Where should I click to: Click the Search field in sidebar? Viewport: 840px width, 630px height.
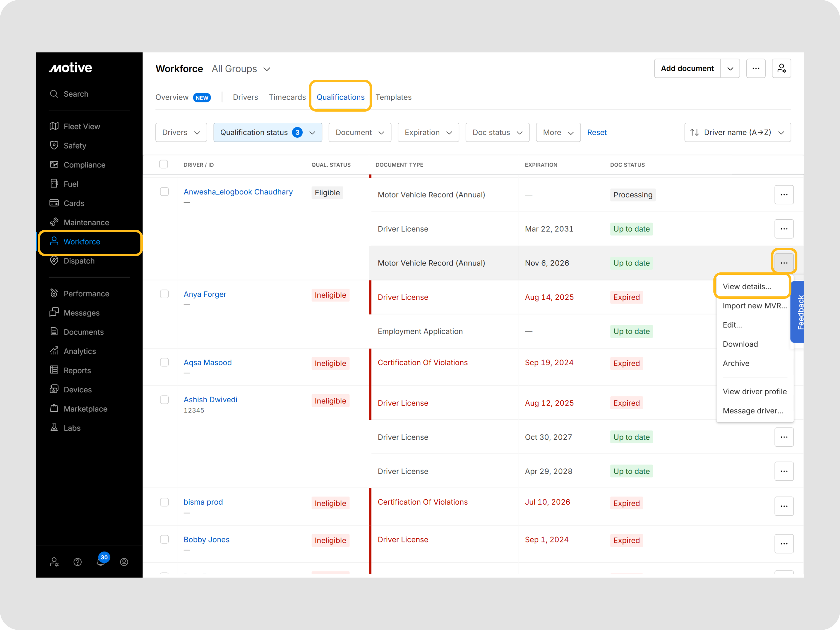pos(89,94)
